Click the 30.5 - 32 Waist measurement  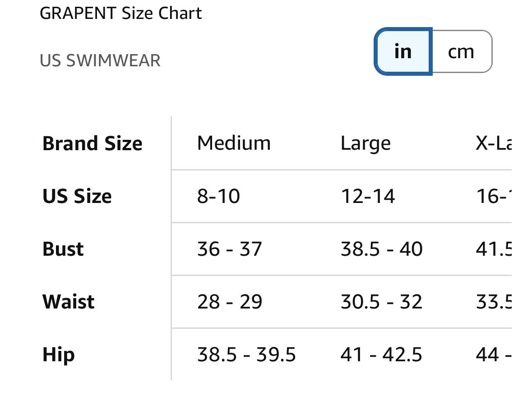pos(381,302)
